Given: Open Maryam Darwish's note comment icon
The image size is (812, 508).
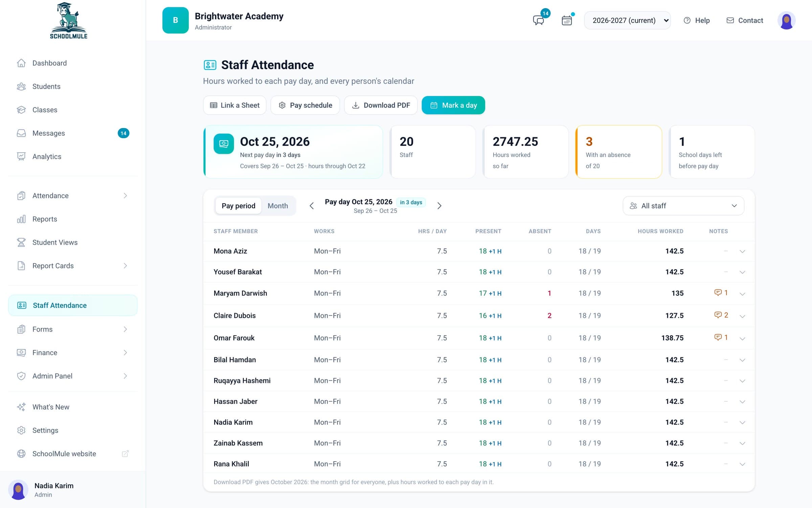Looking at the screenshot, I should (721, 293).
